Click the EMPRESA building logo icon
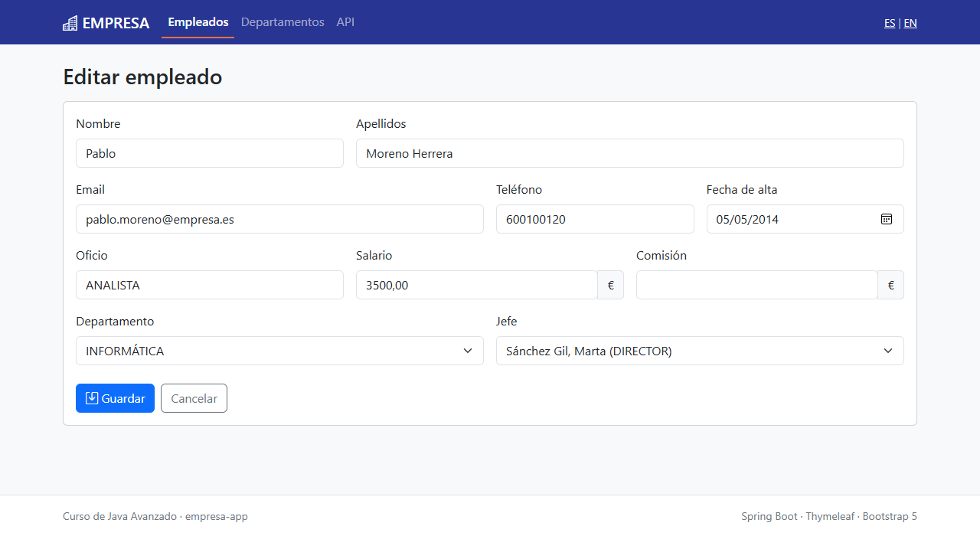 (x=70, y=23)
